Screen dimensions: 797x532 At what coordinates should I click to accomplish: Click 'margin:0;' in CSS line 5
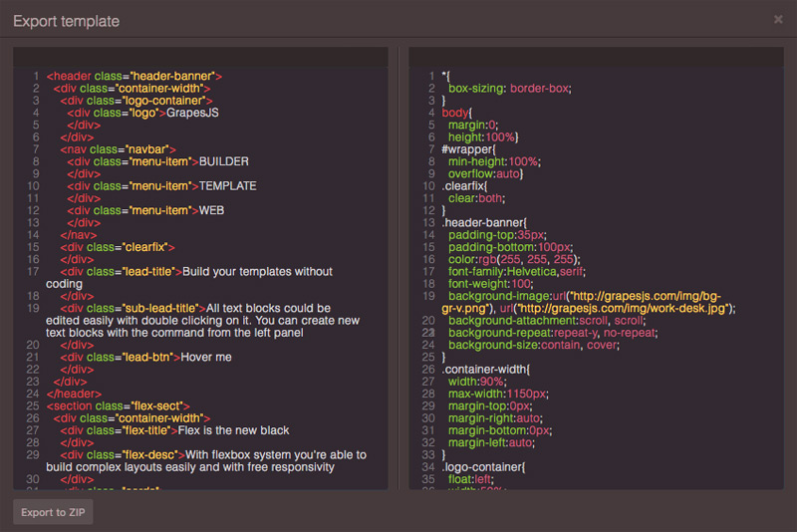click(x=473, y=125)
